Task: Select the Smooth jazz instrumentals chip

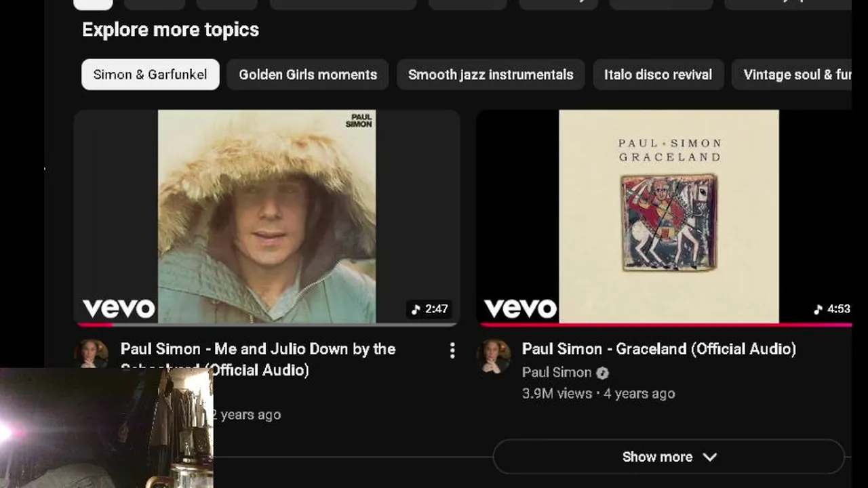Action: coord(491,75)
